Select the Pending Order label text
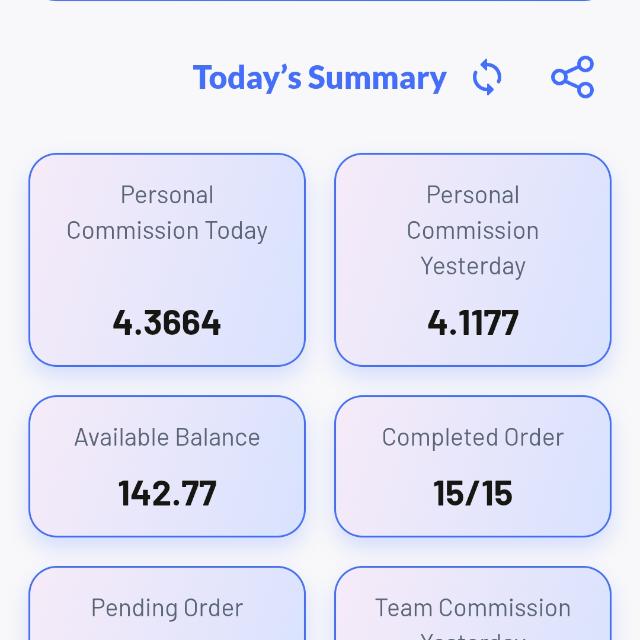 (x=167, y=608)
